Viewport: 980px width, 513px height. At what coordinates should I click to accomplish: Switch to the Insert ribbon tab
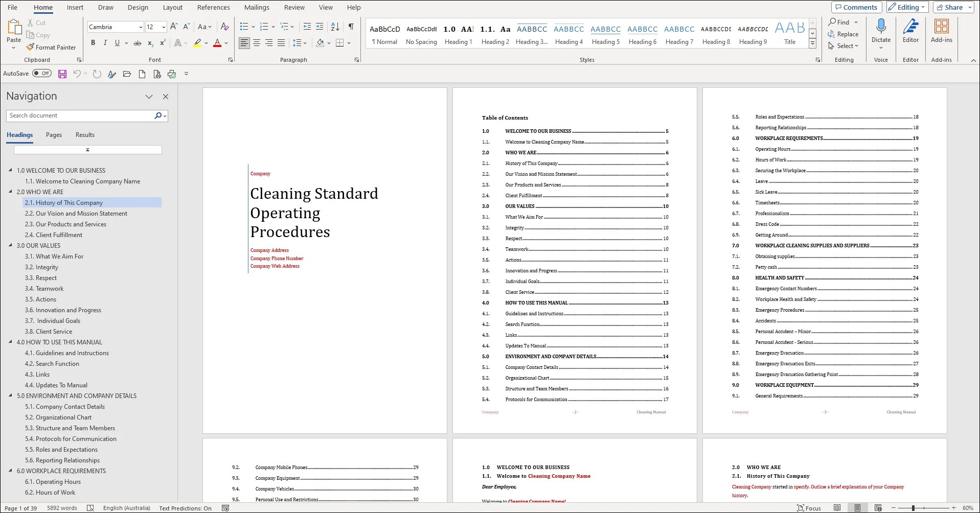coord(75,7)
